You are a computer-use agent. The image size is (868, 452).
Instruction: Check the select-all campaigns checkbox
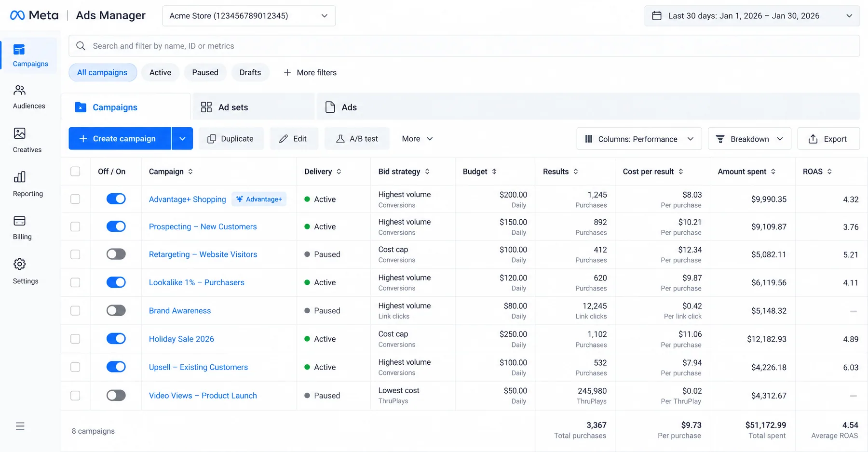(75, 172)
